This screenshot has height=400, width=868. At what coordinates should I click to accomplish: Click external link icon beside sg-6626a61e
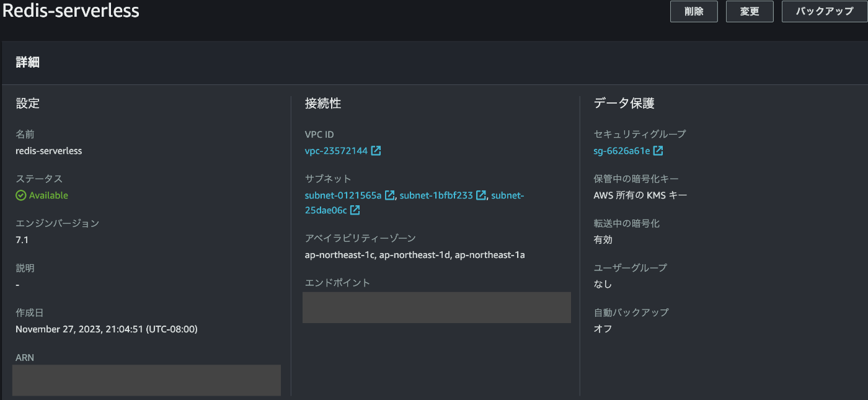(658, 151)
